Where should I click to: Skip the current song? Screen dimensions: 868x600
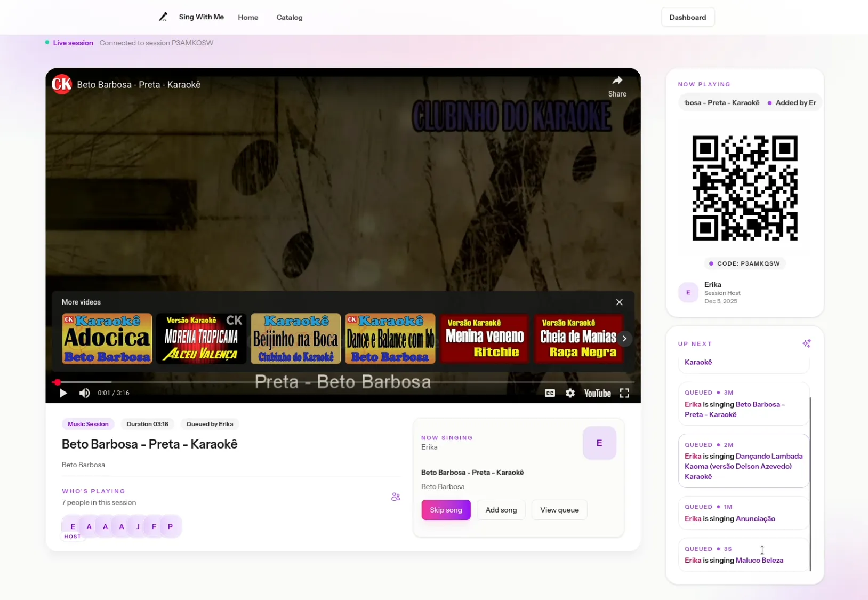pyautogui.click(x=446, y=510)
